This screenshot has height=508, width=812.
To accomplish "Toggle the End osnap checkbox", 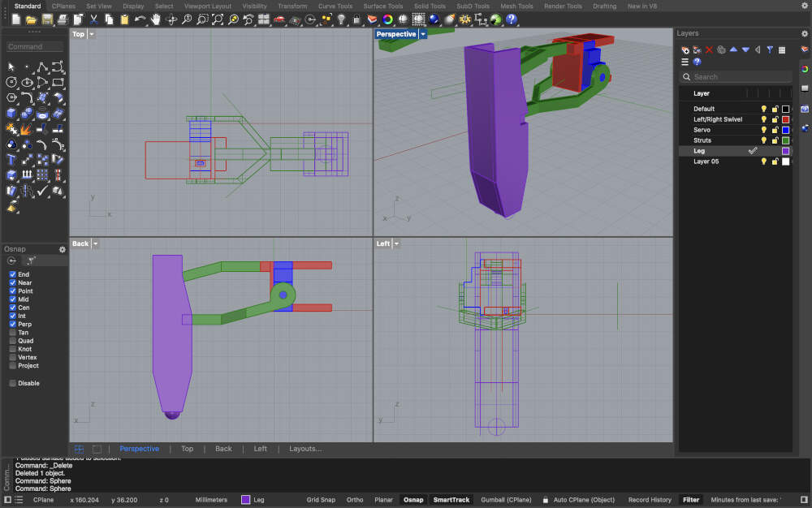I will click(12, 274).
